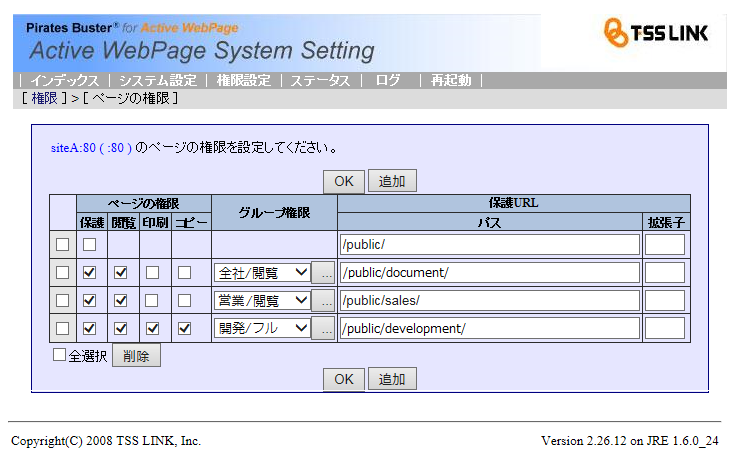Screen dimensions: 747x467
Task: Uncheck 印刷 permission for /public/development/ row
Action: pyautogui.click(x=153, y=329)
